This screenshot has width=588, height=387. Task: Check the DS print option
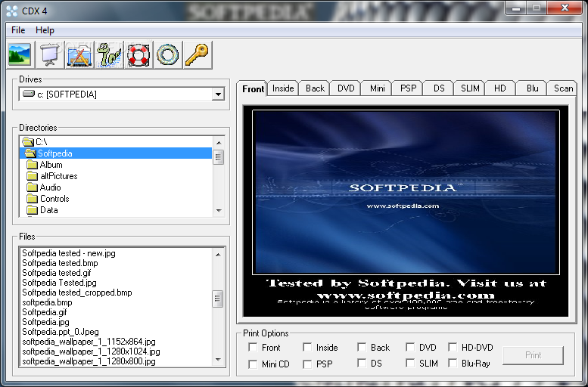click(362, 364)
